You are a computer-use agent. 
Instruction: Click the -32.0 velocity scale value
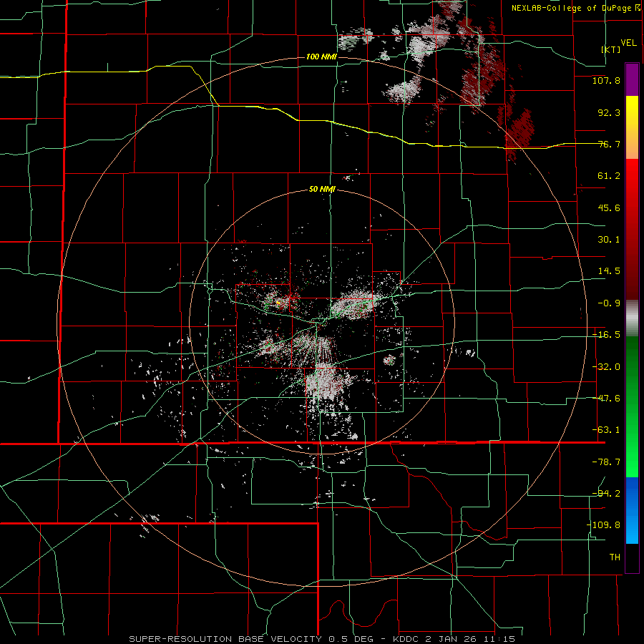[x=606, y=367]
